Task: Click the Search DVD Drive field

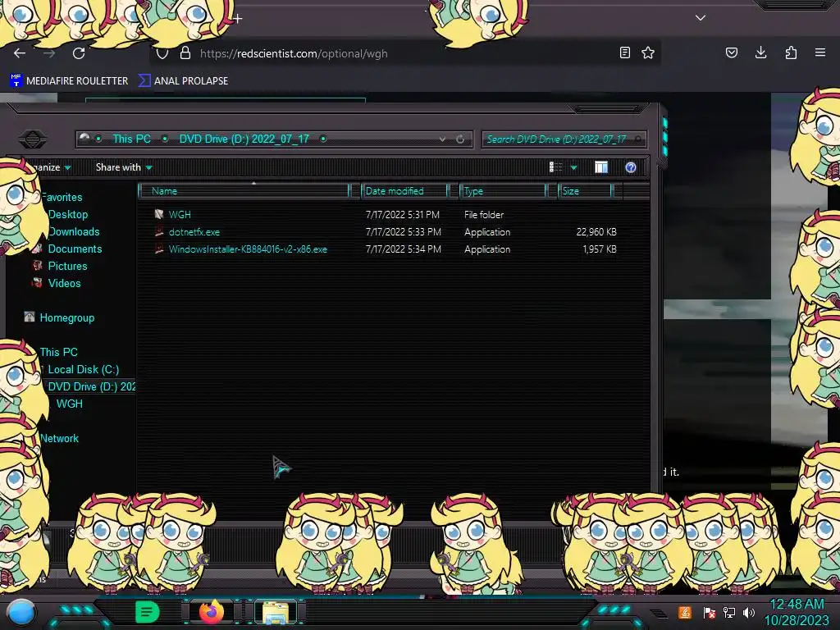Action: (x=564, y=139)
